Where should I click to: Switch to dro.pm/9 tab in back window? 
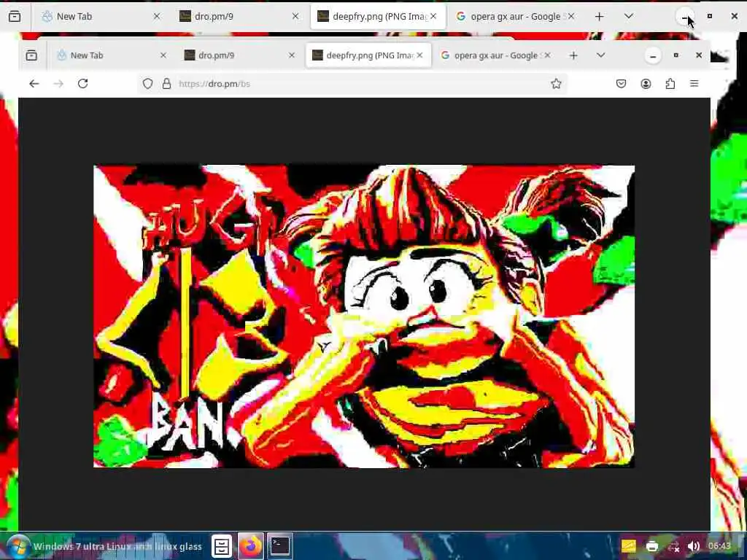coord(240,16)
